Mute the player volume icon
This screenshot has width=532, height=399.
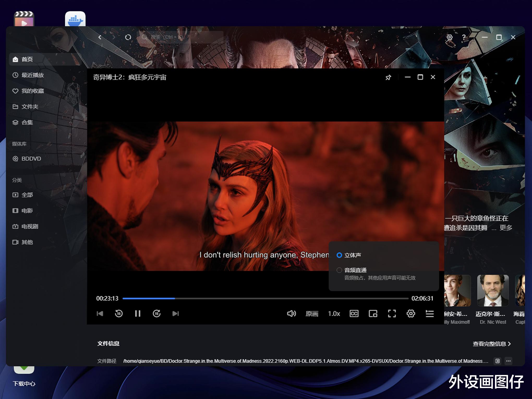tap(291, 313)
